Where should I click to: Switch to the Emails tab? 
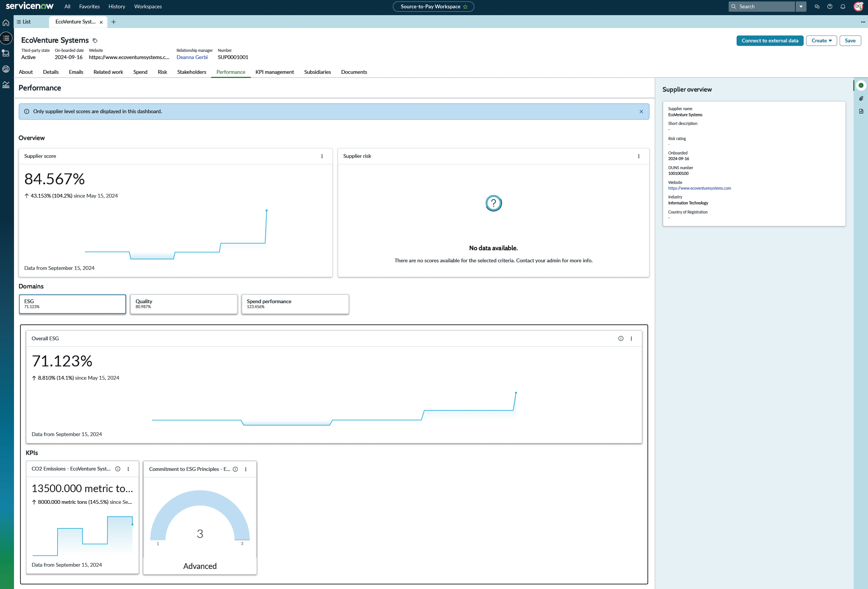tap(76, 72)
